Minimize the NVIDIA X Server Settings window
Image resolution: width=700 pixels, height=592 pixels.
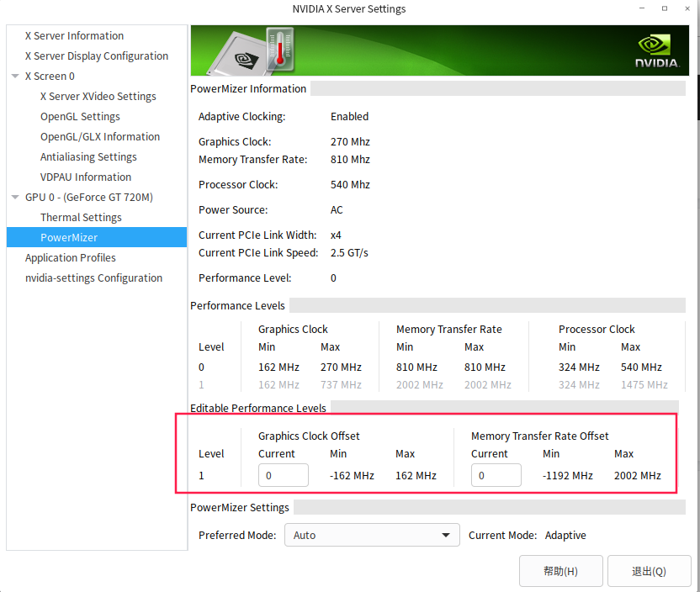click(642, 8)
